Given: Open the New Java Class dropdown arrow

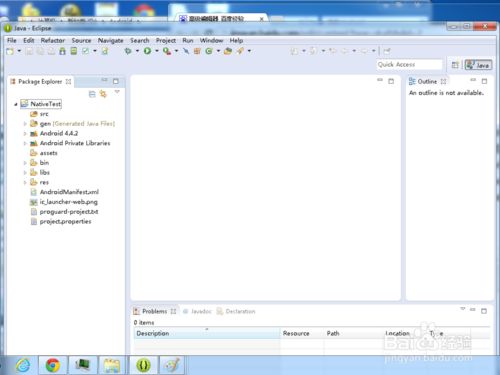Looking at the screenshot, I should pyautogui.click(x=218, y=51).
